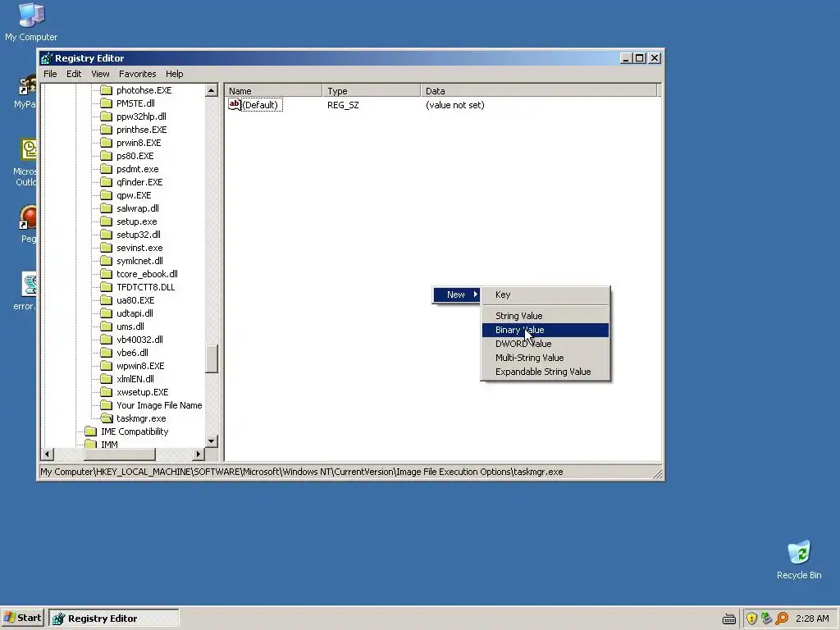The width and height of the screenshot is (840, 630).
Task: Click the sevinst.exe folder icon
Action: [107, 248]
